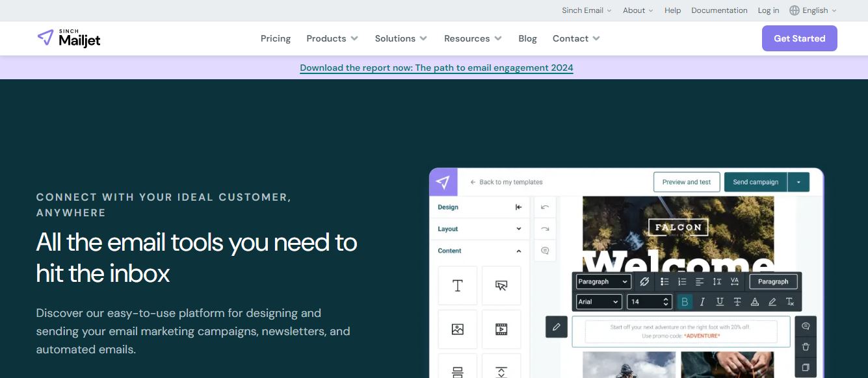The width and height of the screenshot is (868, 378).
Task: Collapse the Design panel arrow icon
Action: coord(518,207)
